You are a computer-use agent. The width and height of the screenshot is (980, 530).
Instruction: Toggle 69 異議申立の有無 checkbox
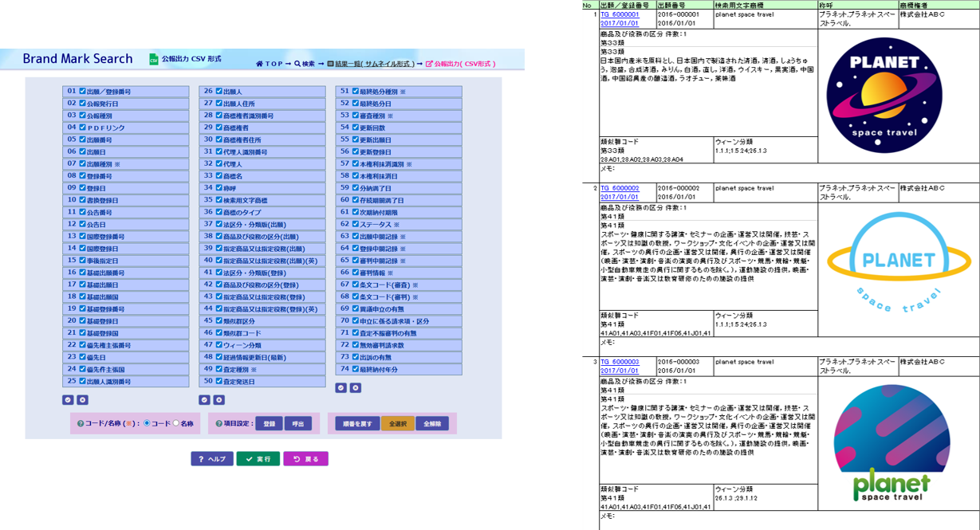(x=356, y=309)
